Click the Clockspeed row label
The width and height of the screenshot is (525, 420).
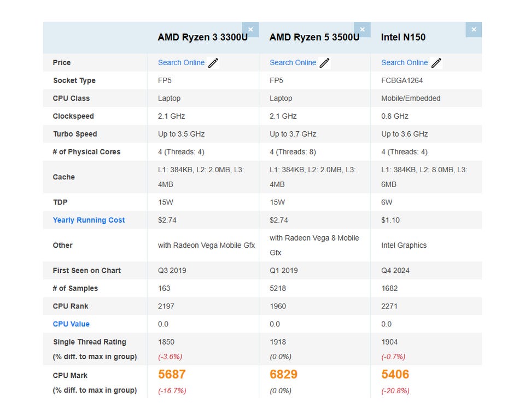pos(73,116)
